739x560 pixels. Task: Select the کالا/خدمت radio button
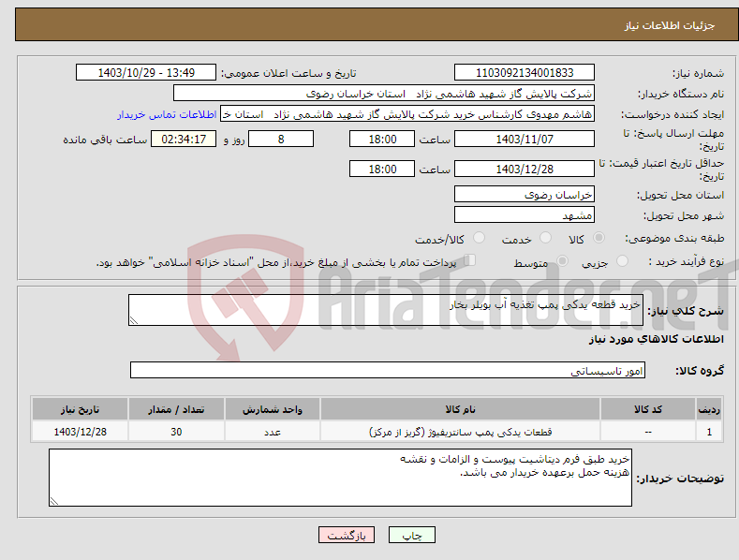tap(479, 238)
